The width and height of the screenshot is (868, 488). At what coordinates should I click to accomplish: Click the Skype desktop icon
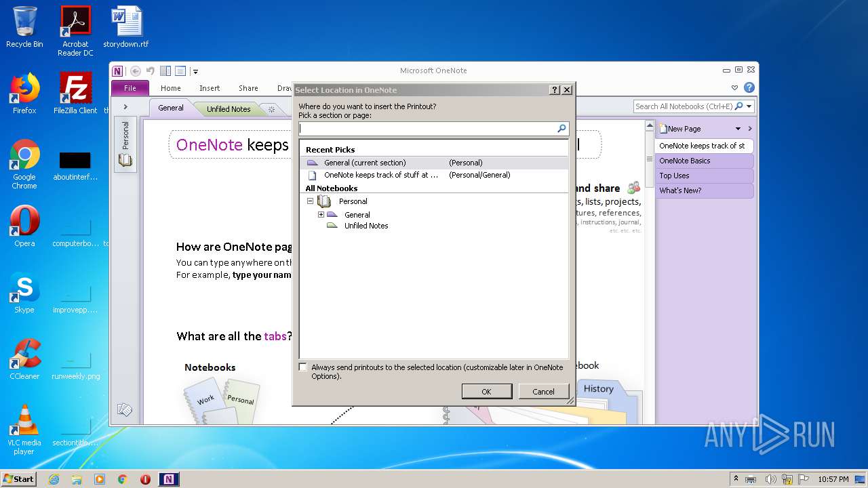(x=24, y=293)
